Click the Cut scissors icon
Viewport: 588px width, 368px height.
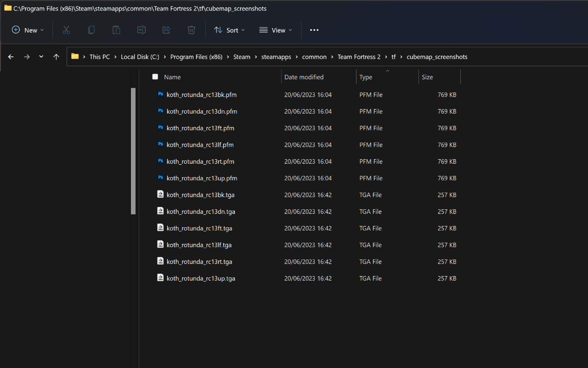66,30
